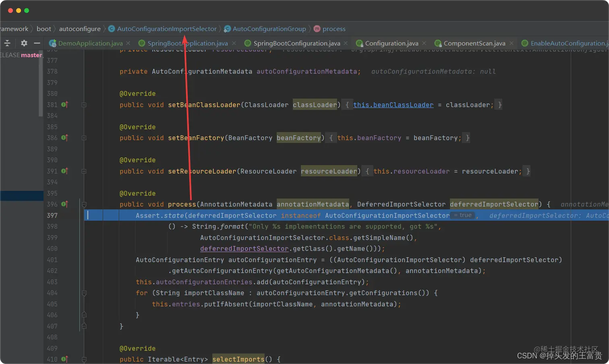Open process method breadcrumb
Image resolution: width=609 pixels, height=364 pixels.
[x=334, y=29]
